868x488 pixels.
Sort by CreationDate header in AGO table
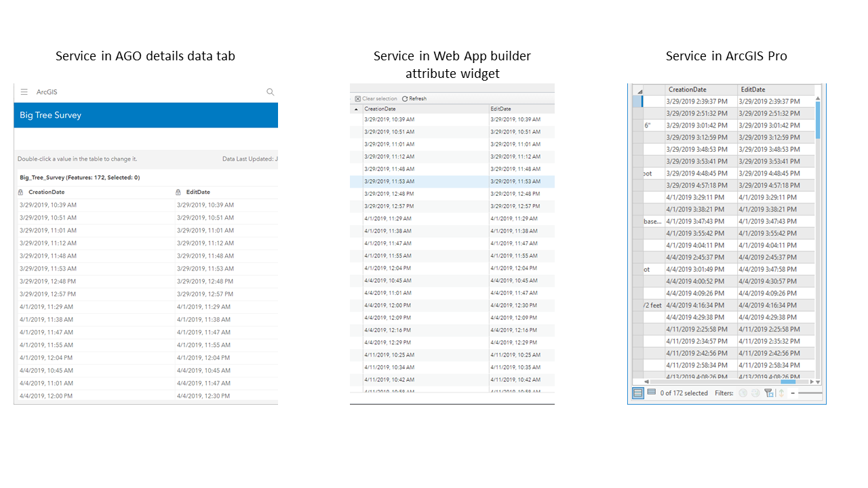coord(46,192)
